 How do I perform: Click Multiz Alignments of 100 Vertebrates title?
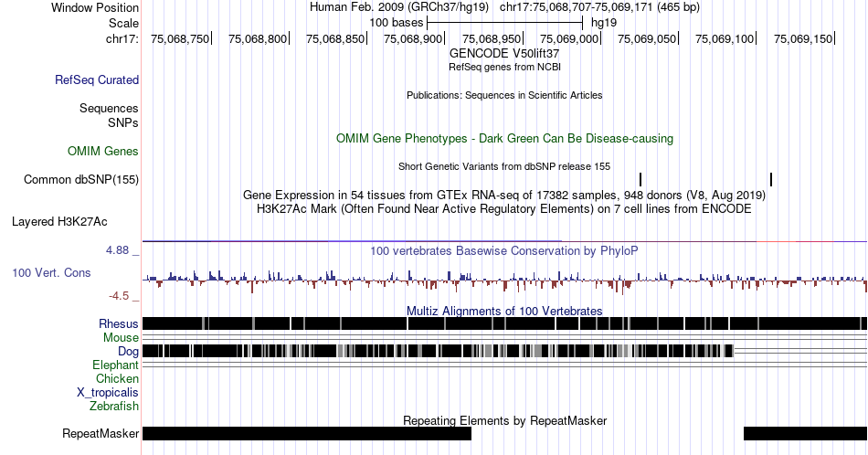pyautogui.click(x=504, y=311)
